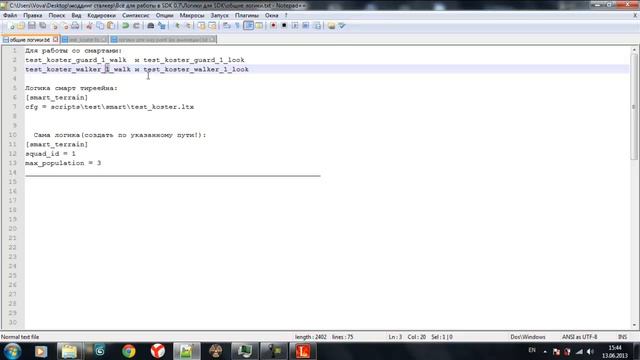Click the user-defined language toolbar icon
The height and width of the screenshot is (360, 640).
point(259,26)
